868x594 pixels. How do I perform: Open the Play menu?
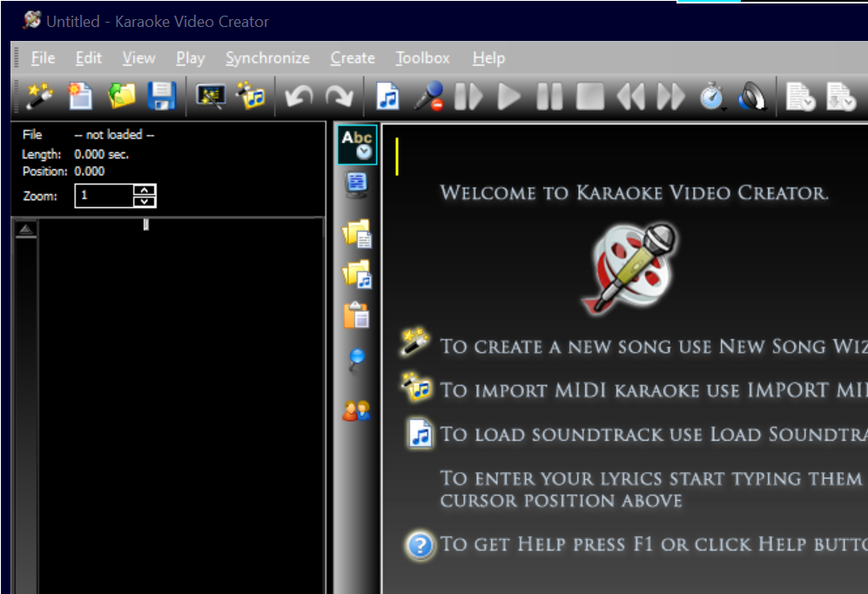191,58
